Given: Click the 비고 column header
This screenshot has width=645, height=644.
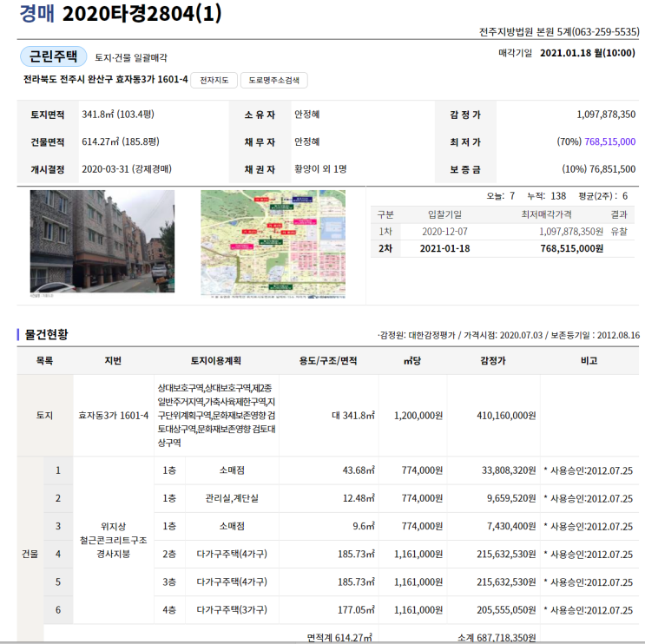Looking at the screenshot, I should (x=589, y=361).
